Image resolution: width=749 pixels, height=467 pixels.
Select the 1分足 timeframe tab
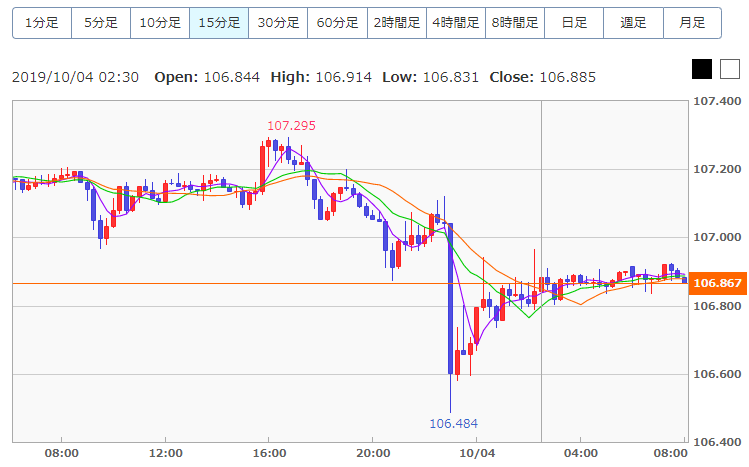42,22
